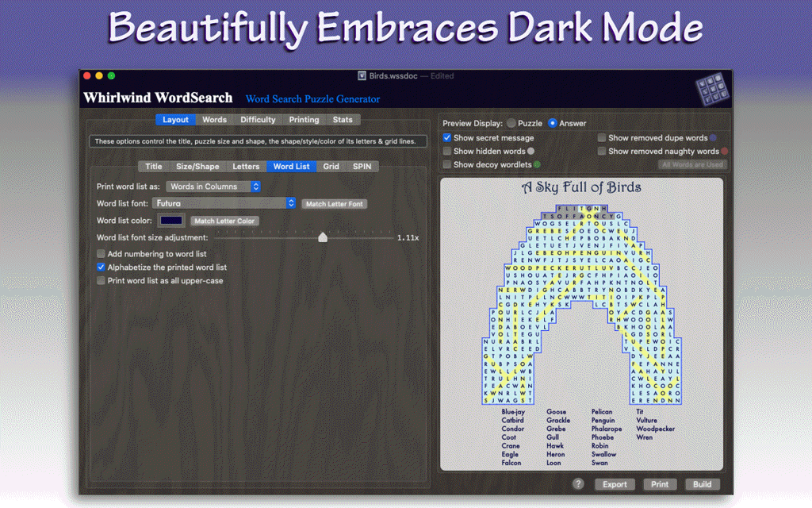Viewport: 812px width, 508px height.
Task: Enable Add numbering to word list
Action: tap(101, 254)
